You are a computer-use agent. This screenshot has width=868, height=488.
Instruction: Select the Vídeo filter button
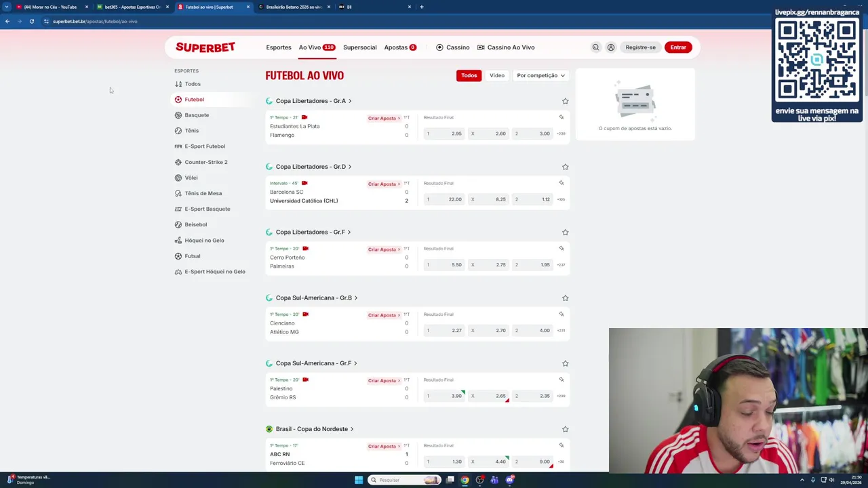pyautogui.click(x=497, y=75)
